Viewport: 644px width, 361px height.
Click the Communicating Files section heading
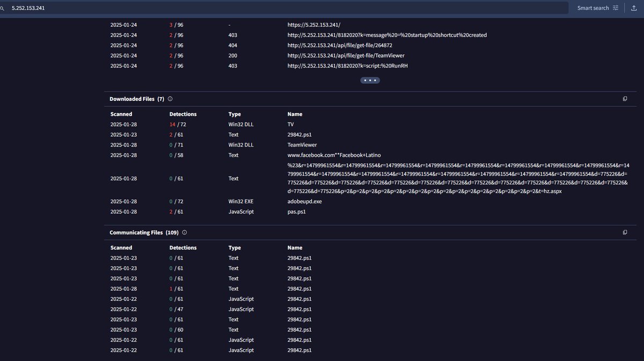(x=144, y=233)
